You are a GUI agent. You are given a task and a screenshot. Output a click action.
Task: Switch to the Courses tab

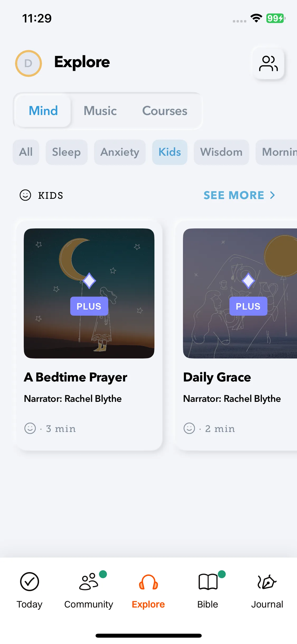click(x=165, y=111)
